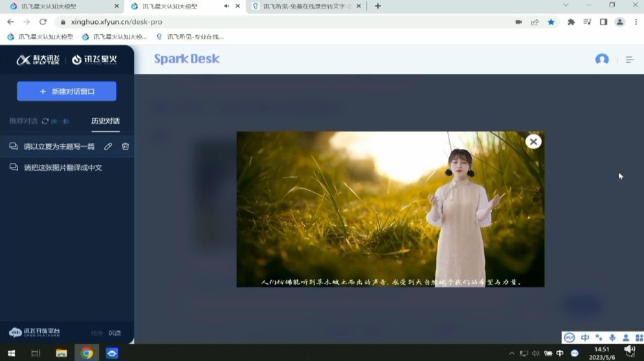
Task: Toggle the Chrome side panel
Action: (603, 22)
